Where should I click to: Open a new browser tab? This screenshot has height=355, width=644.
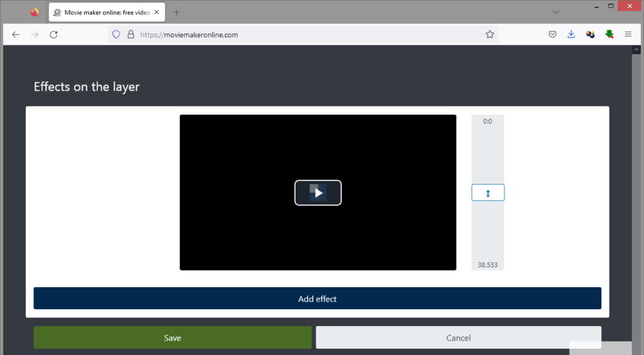176,13
